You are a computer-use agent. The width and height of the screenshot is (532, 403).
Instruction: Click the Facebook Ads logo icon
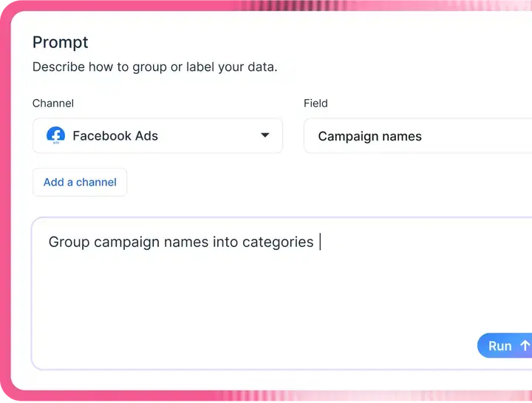click(x=55, y=136)
